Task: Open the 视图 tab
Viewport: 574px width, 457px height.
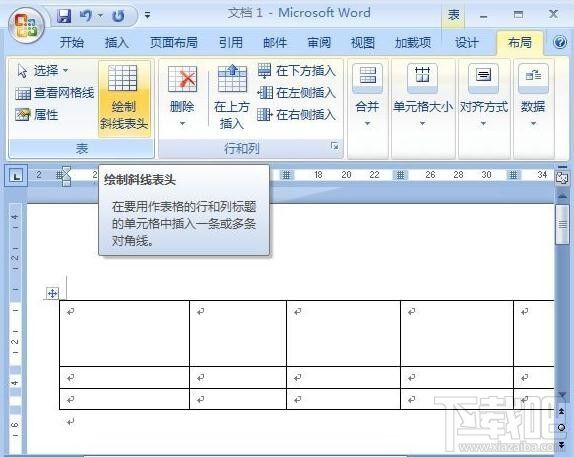Action: coord(362,43)
